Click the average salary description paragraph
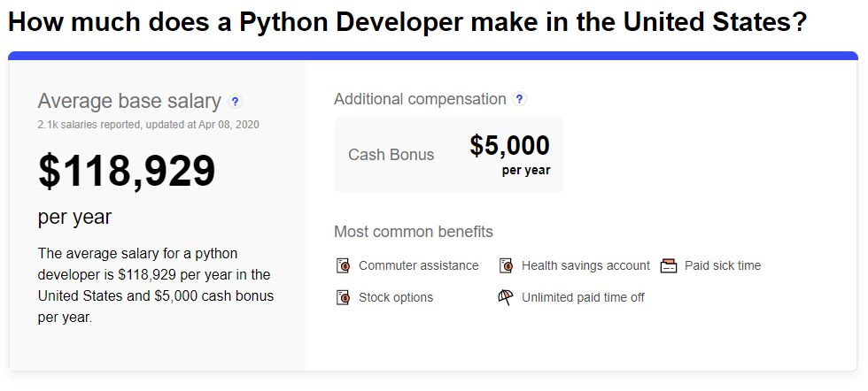The height and width of the screenshot is (391, 868). (155, 285)
